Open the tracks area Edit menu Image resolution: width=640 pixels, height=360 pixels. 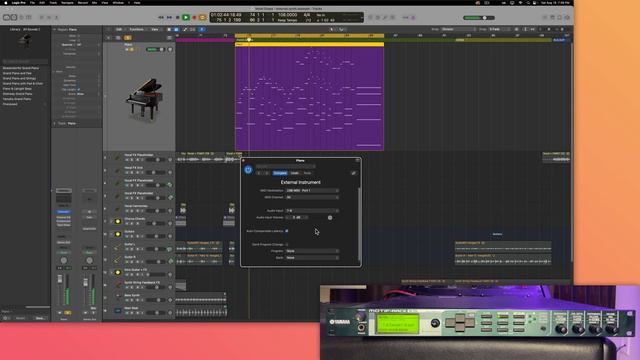tap(119, 29)
